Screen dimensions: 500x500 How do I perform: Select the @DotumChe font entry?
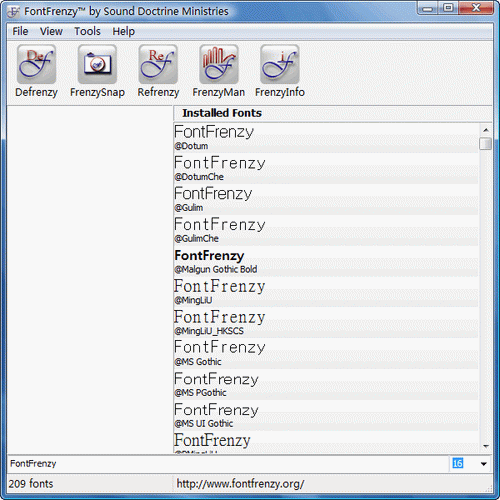326,169
